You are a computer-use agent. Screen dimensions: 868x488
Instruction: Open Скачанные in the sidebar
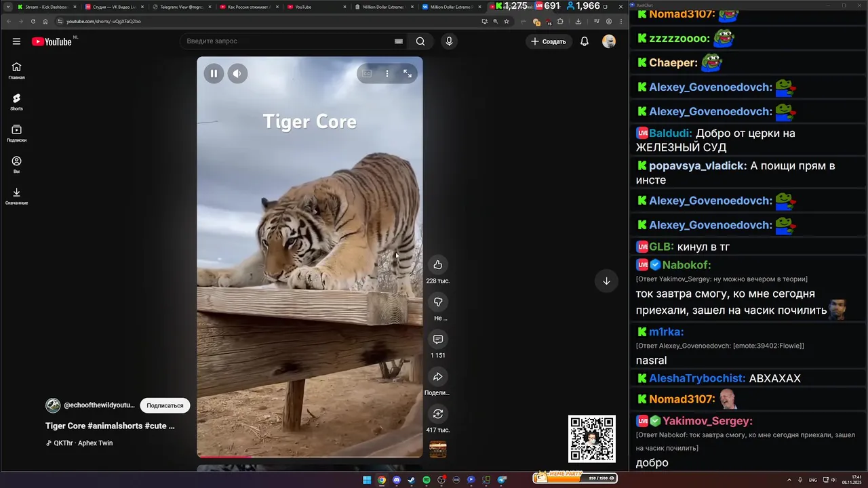click(x=16, y=197)
